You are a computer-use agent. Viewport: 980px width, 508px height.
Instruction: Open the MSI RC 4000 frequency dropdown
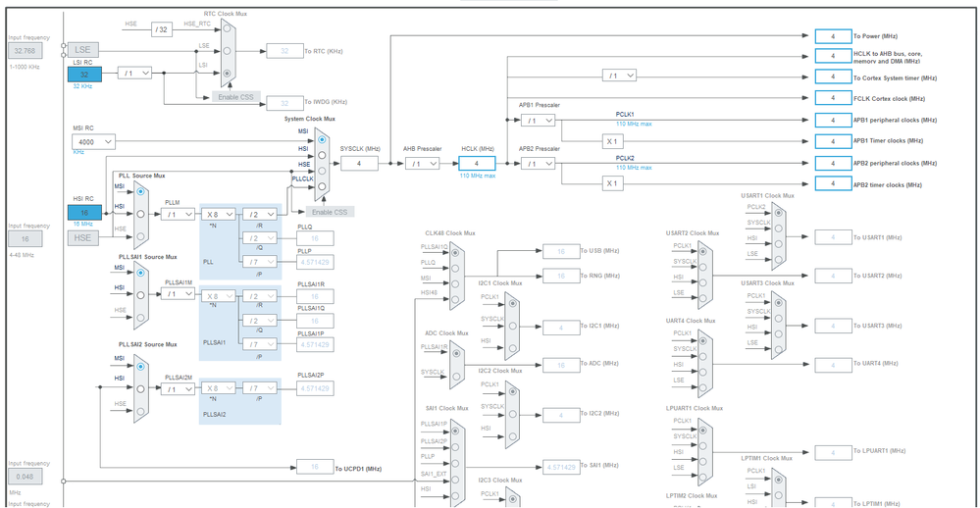(x=94, y=142)
